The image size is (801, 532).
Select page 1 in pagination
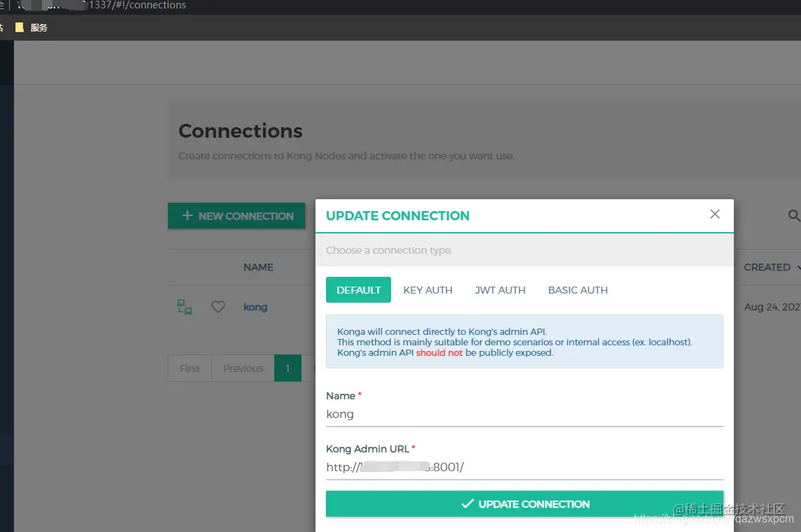click(288, 368)
